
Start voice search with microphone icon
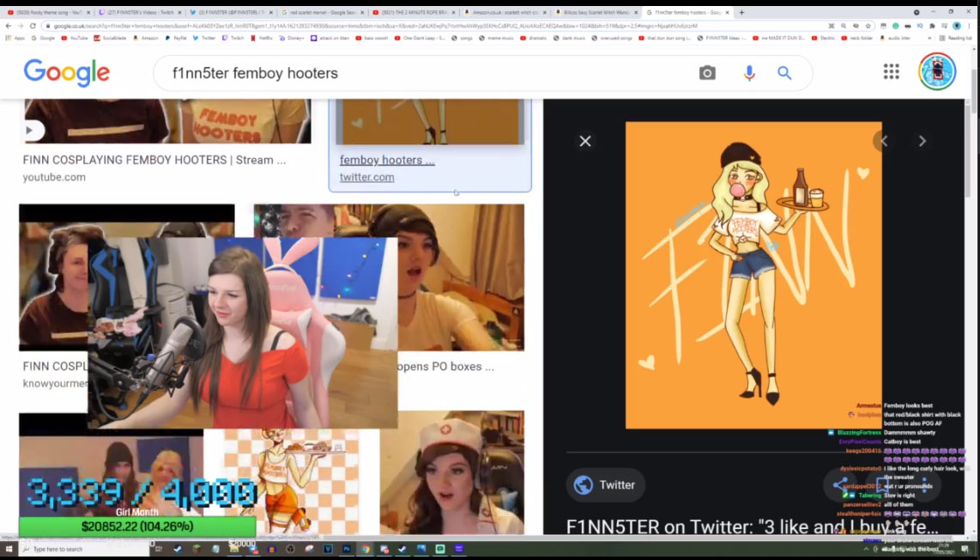[x=749, y=73]
